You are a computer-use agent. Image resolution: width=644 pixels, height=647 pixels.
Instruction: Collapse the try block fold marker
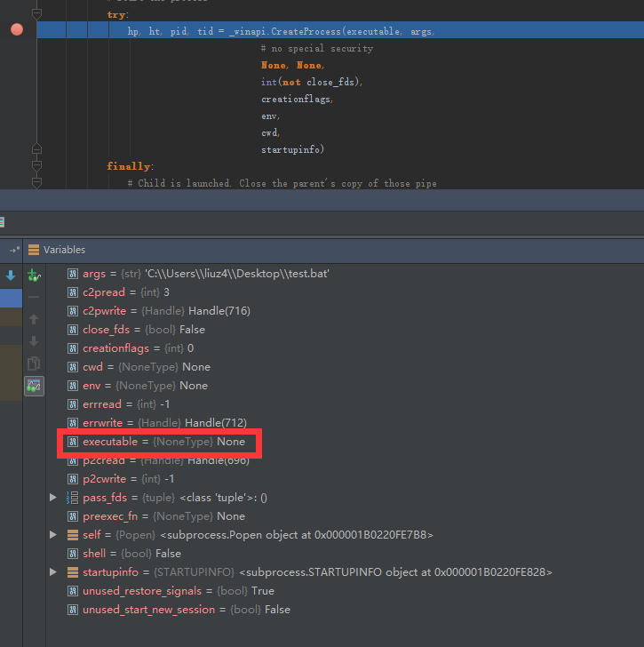tap(36, 14)
